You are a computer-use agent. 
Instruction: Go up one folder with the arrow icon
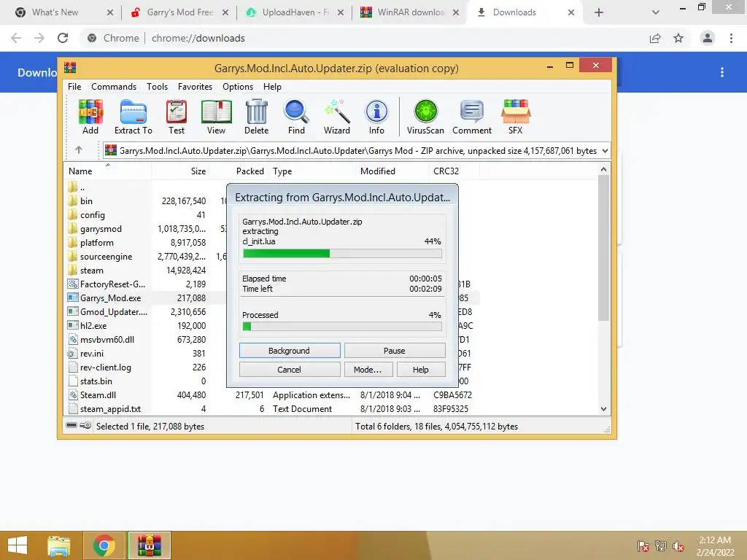click(x=79, y=150)
